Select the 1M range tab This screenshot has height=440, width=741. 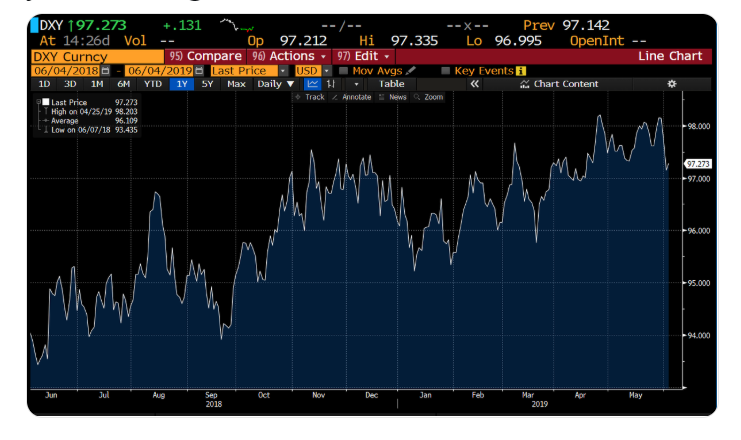point(97,84)
